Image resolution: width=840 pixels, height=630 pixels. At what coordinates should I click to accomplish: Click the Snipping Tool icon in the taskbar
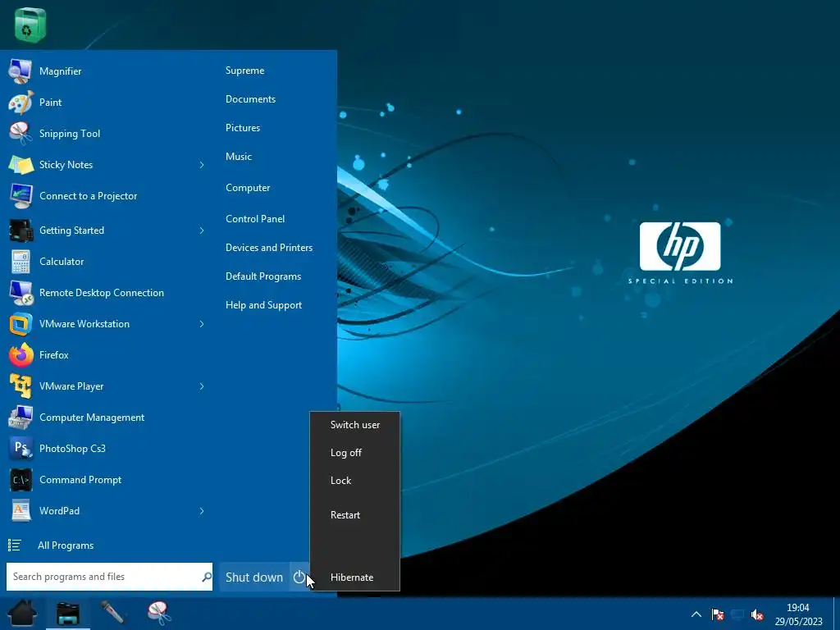(159, 613)
